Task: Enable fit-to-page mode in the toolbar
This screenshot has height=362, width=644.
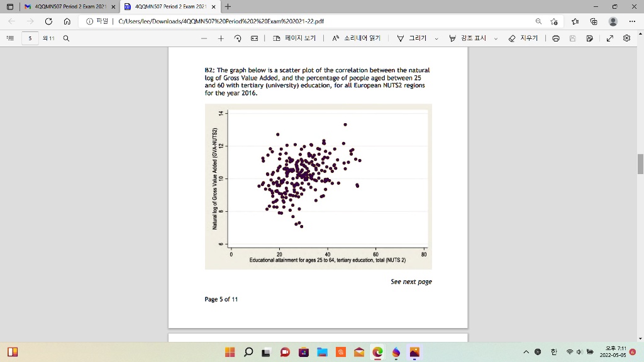Action: coord(254,38)
